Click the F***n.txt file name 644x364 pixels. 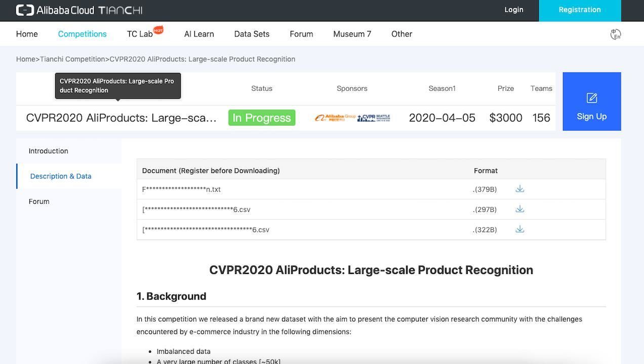[x=181, y=189]
